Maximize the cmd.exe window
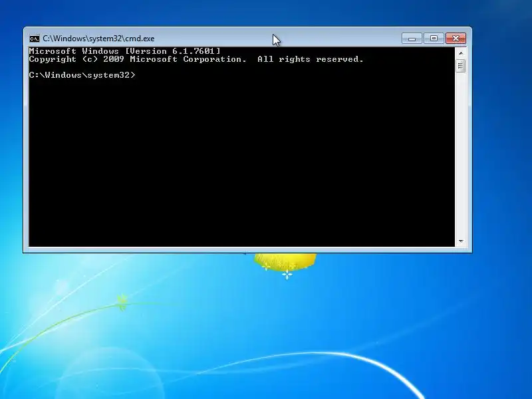532x399 pixels. point(434,39)
